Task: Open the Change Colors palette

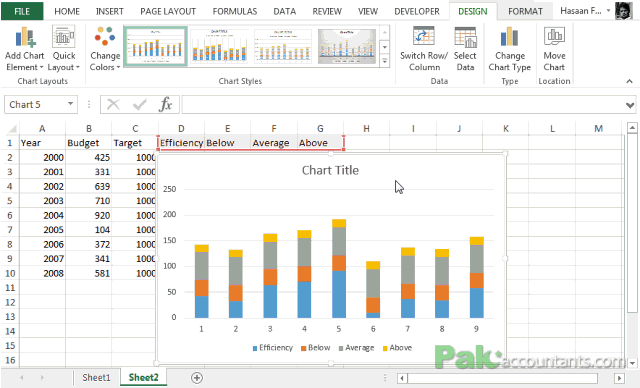Action: [105, 49]
